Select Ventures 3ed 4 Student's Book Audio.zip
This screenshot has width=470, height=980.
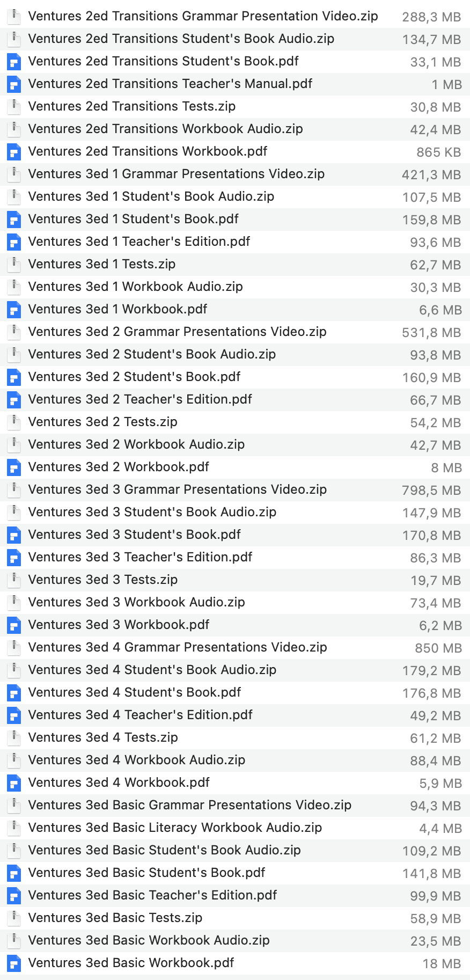152,670
